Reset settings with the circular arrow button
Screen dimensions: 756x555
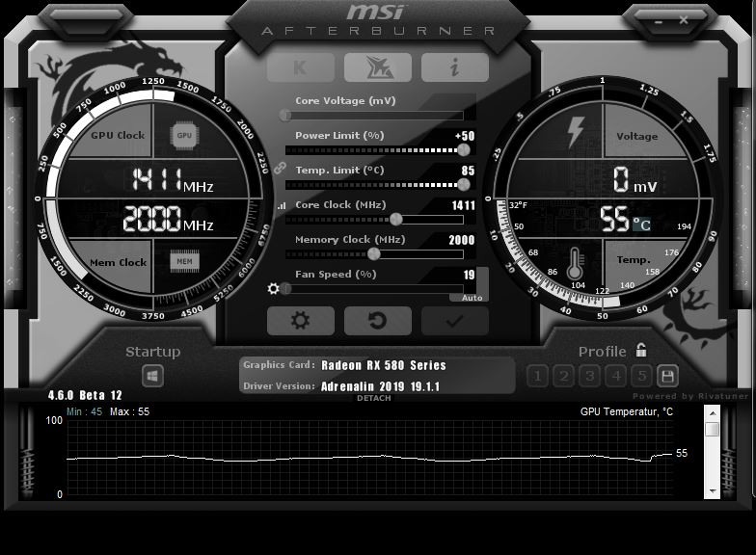tap(378, 320)
